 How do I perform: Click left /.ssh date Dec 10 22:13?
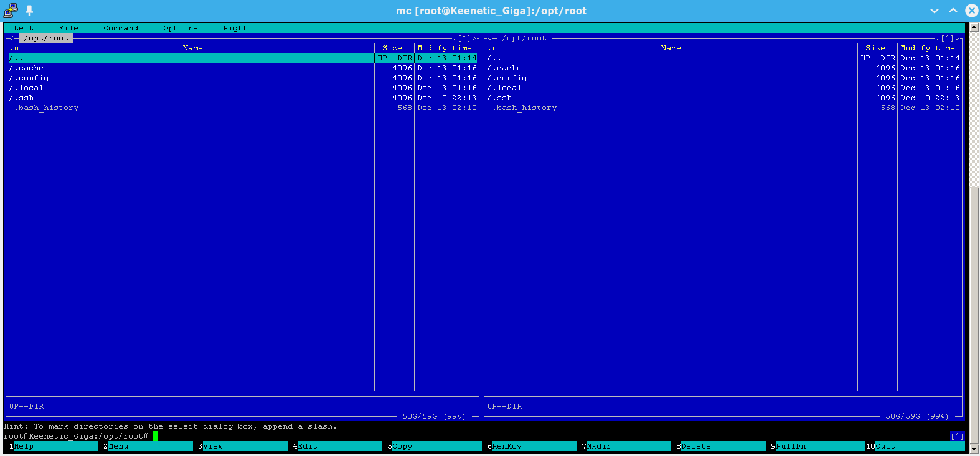point(447,98)
